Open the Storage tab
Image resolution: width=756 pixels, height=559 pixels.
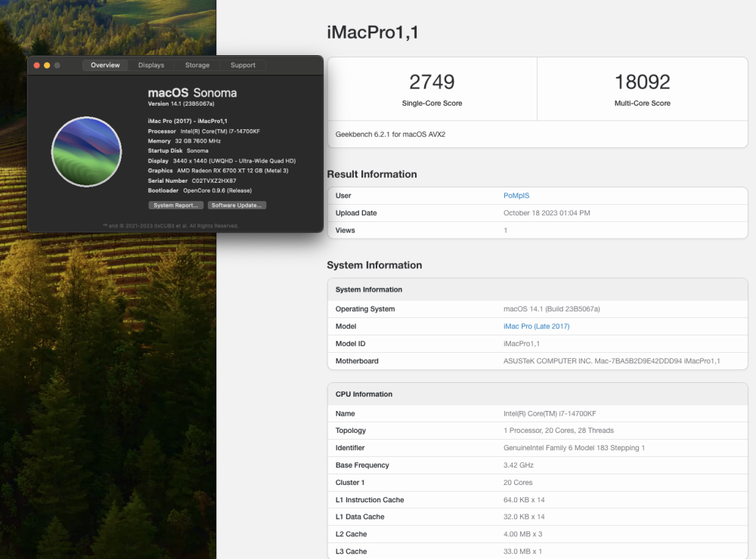[x=197, y=65]
